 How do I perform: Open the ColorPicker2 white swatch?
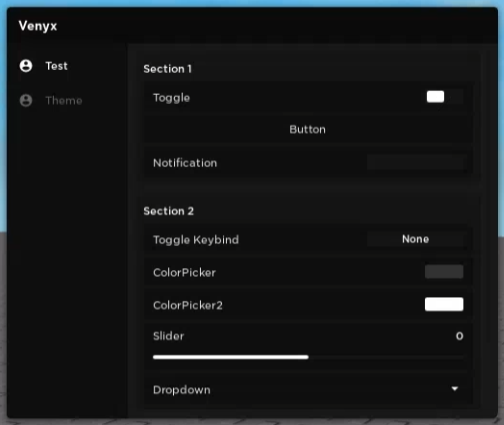444,304
